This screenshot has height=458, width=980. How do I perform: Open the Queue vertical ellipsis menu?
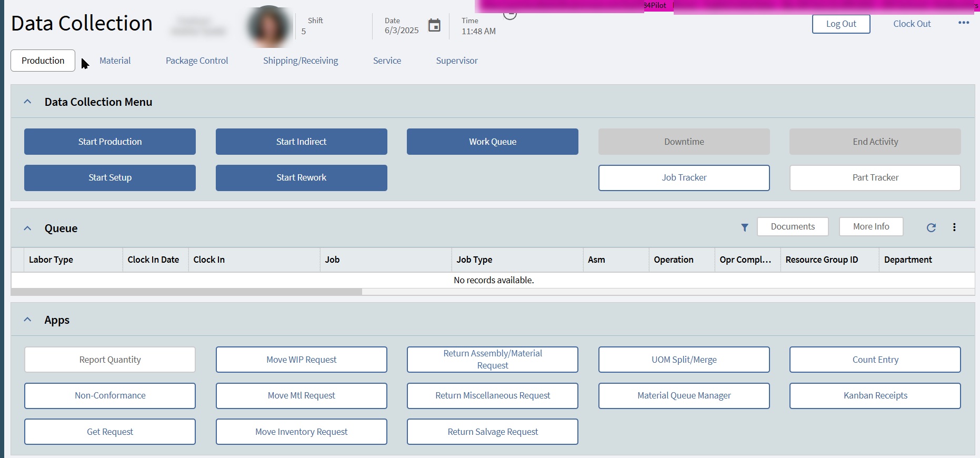click(x=954, y=227)
